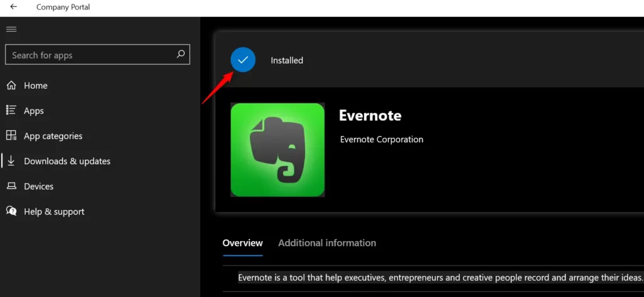Viewport: 644px width, 297px height.
Task: Click the search magnifier icon
Action: 180,54
